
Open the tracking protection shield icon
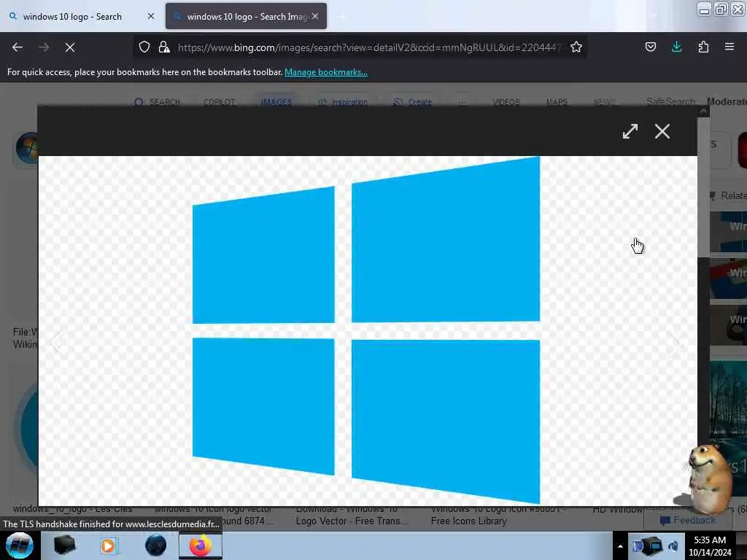pos(144,47)
